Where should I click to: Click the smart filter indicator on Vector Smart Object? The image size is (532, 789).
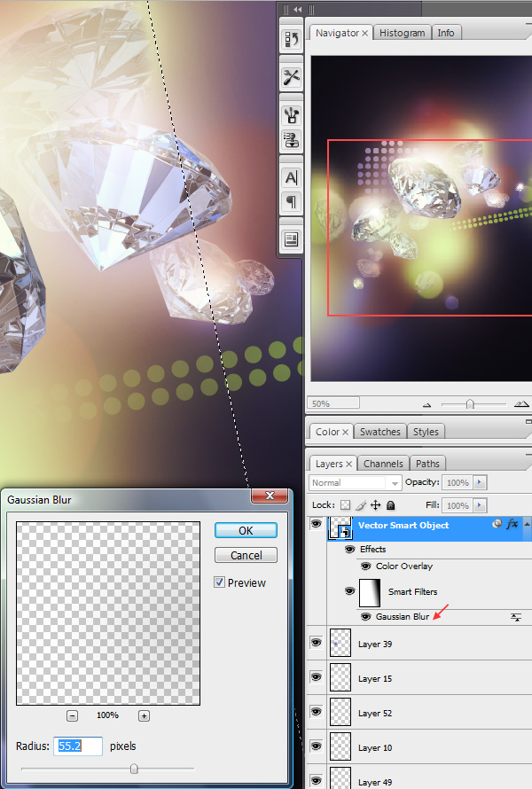tap(497, 524)
